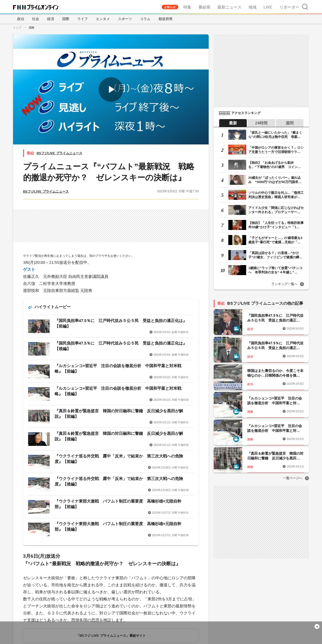This screenshot has width=322, height=644.
Task: Open the BSフジLIVE プライムニュース author link below headline
Action: tap(46, 191)
